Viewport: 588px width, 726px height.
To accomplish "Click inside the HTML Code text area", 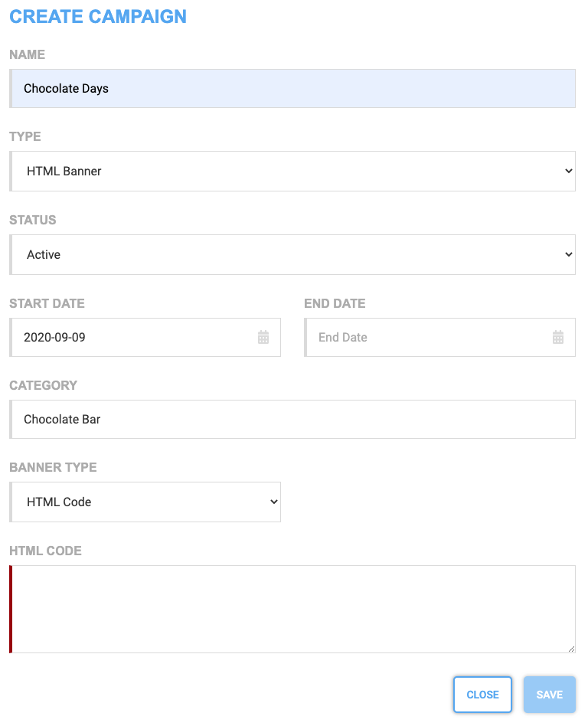I will pos(292,609).
